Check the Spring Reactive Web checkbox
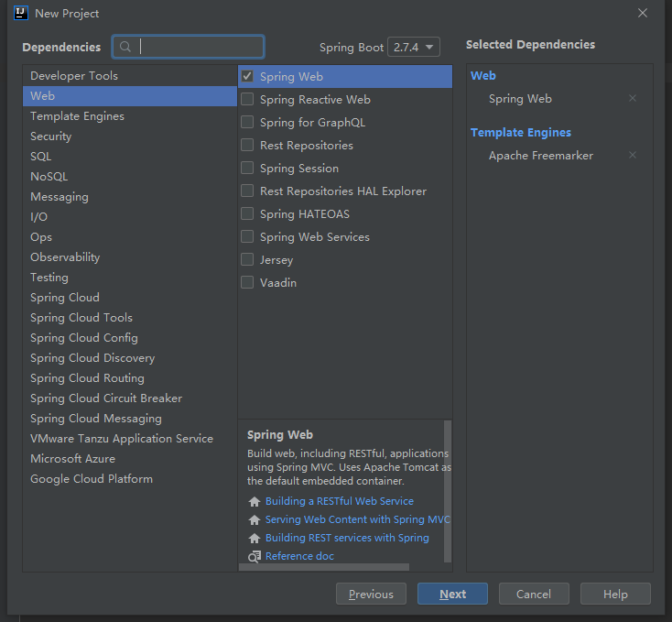Viewport: 672px width, 622px height. [247, 99]
